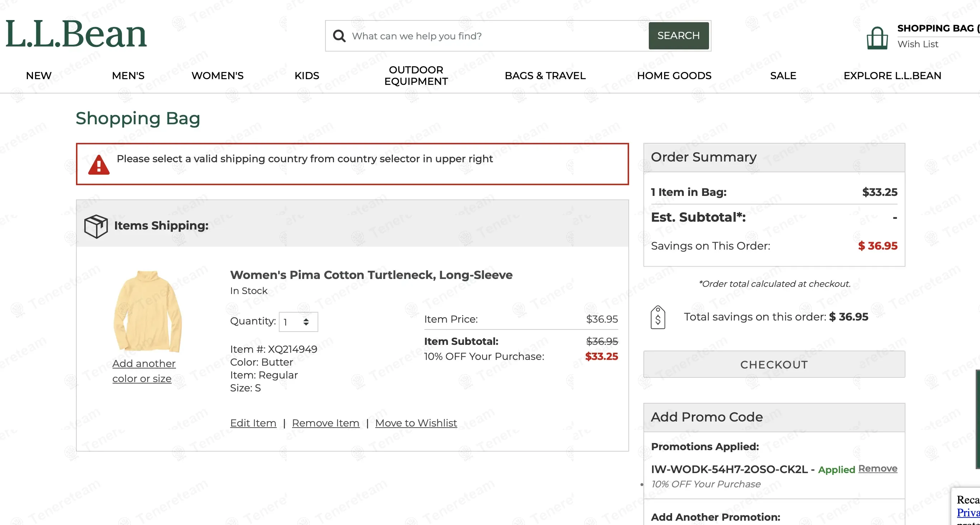Click the savings price tag icon

tap(658, 317)
